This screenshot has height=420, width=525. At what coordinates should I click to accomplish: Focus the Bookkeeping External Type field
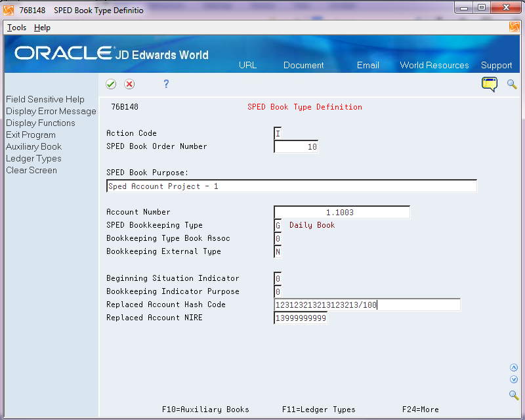278,251
